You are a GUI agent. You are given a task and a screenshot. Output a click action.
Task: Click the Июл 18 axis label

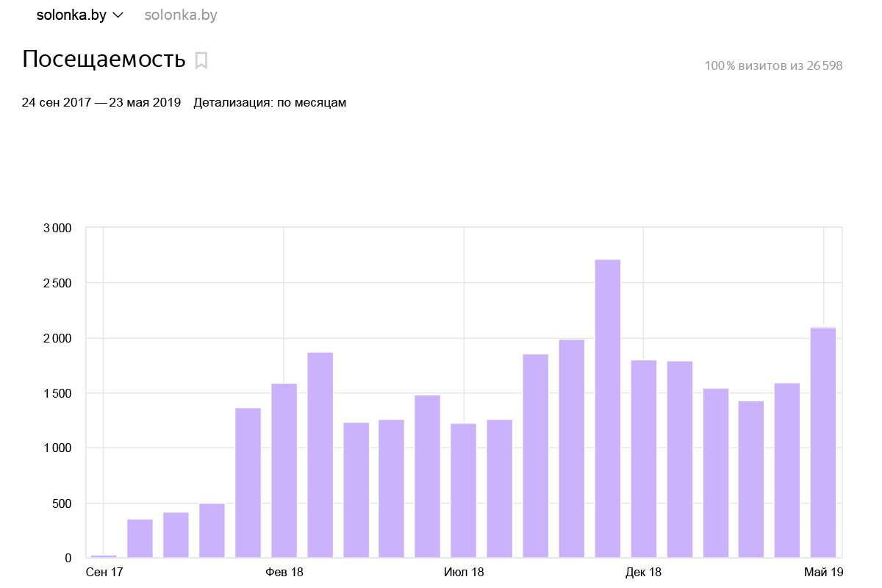(x=464, y=573)
